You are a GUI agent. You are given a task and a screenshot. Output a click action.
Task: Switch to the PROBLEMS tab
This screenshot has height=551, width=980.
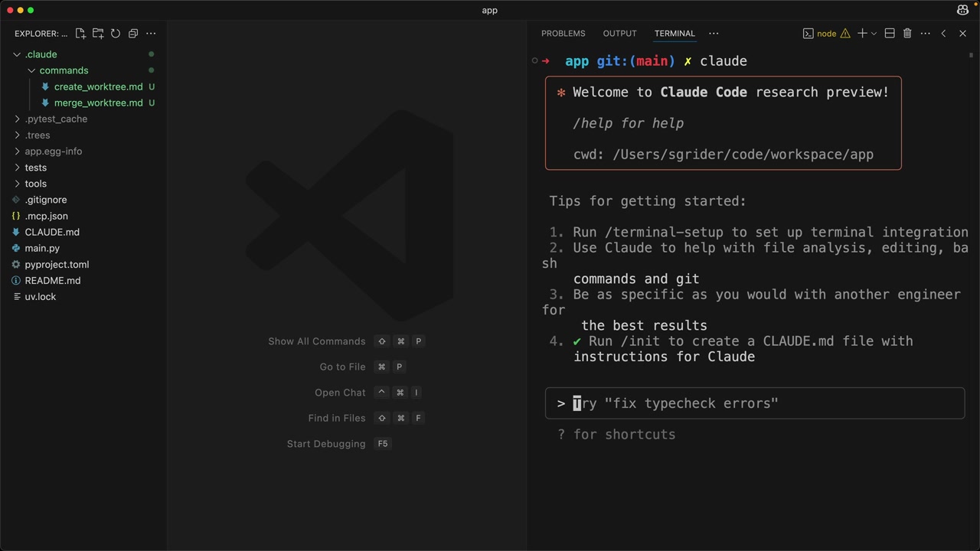point(563,34)
